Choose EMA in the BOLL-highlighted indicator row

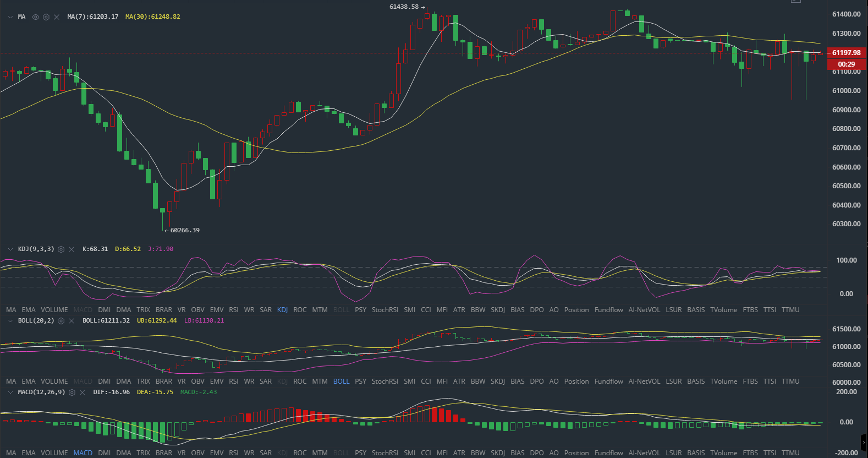(29, 381)
